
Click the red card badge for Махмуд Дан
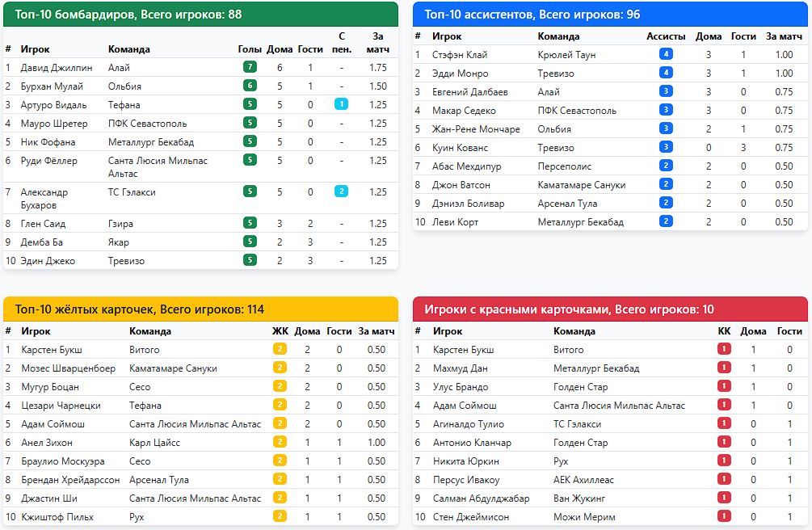(724, 368)
